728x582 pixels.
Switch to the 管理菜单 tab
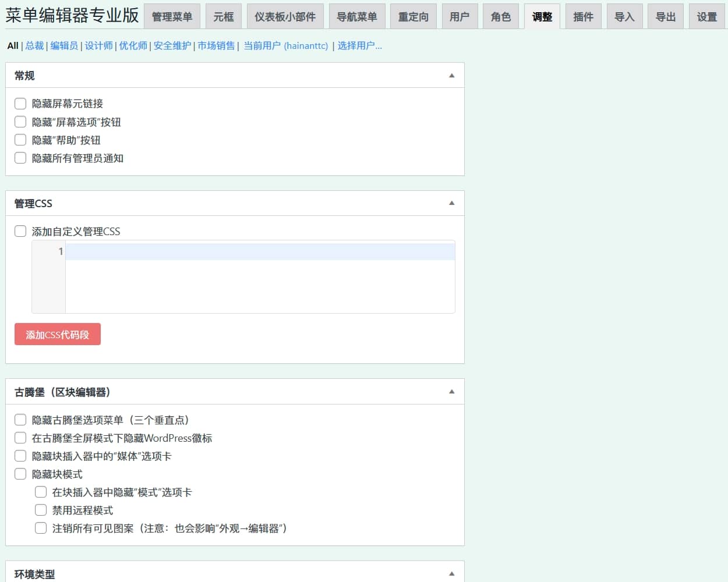point(172,17)
